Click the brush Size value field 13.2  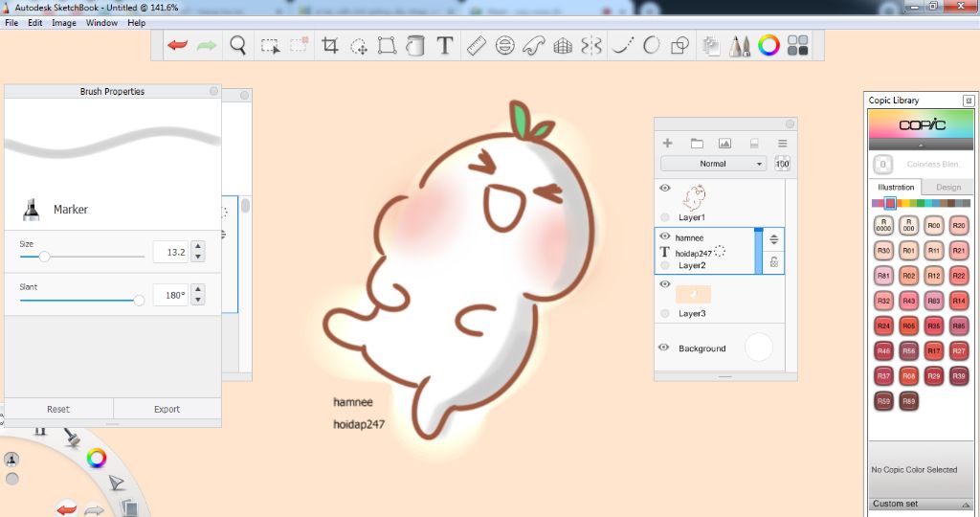tap(170, 252)
